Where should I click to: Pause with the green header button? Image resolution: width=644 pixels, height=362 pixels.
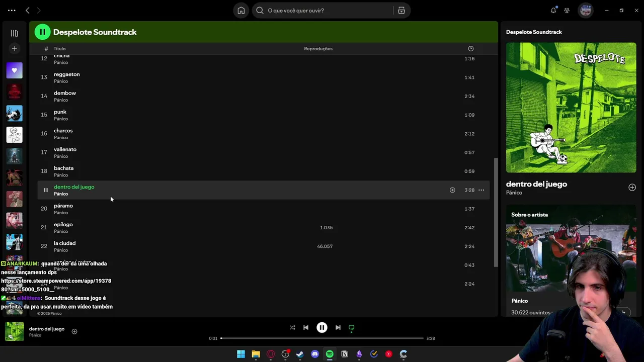tap(42, 32)
